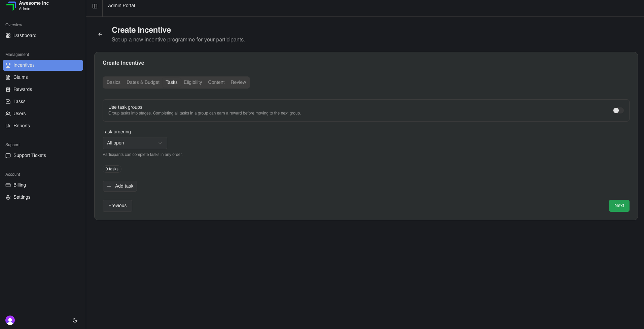Go to Rewards page
The image size is (644, 329).
[x=43, y=90]
